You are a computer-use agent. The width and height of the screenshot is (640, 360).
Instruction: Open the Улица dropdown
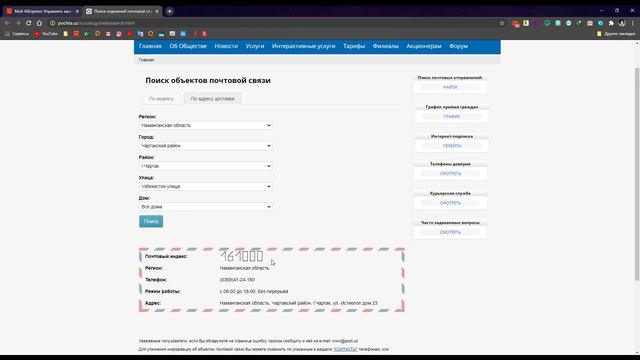click(x=205, y=187)
